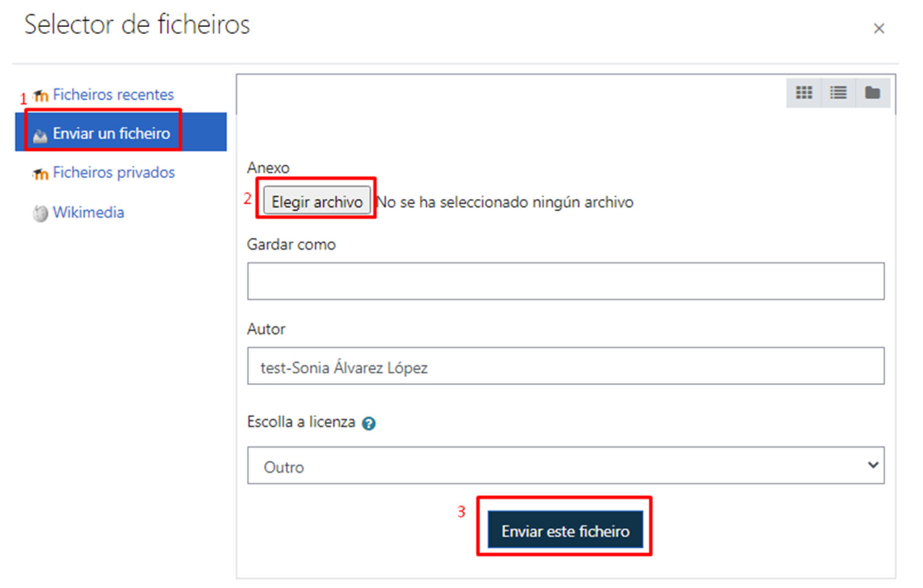The height and width of the screenshot is (588, 923).
Task: Click the license dropdown chevron arrow
Action: point(873,466)
